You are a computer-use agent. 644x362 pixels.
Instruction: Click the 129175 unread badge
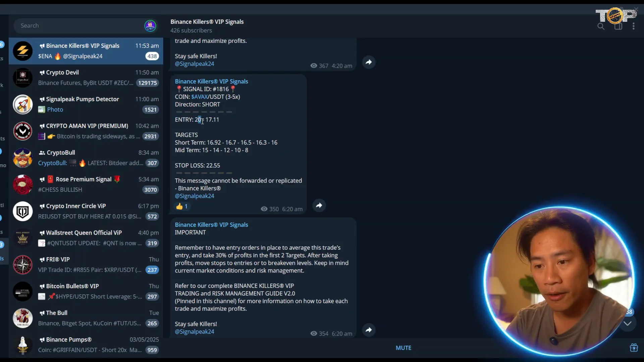point(148,83)
